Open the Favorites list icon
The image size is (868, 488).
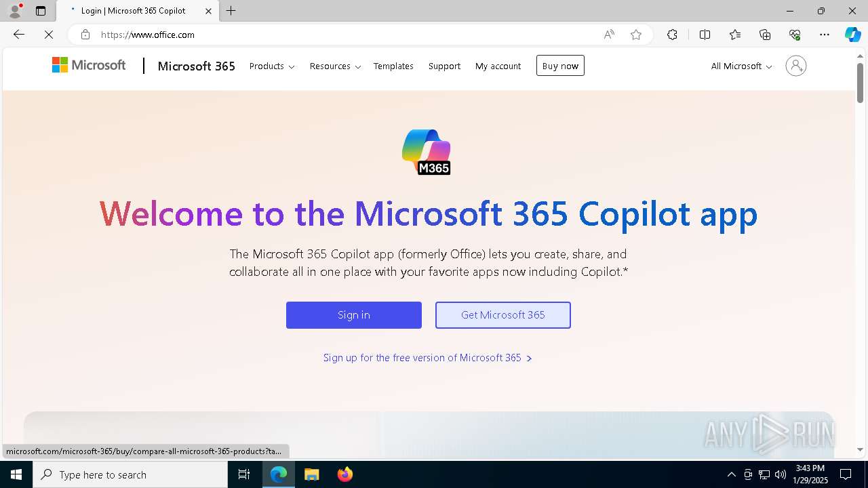(735, 35)
